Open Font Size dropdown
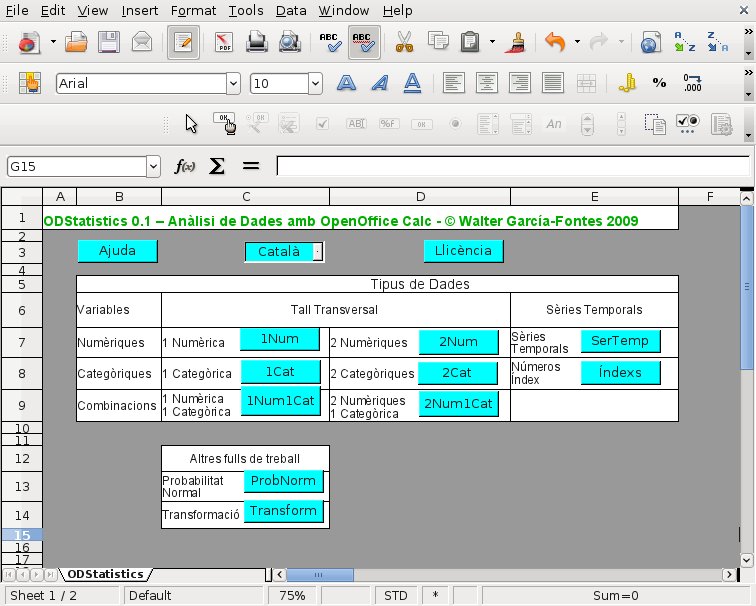The height and width of the screenshot is (606, 756). (x=315, y=84)
